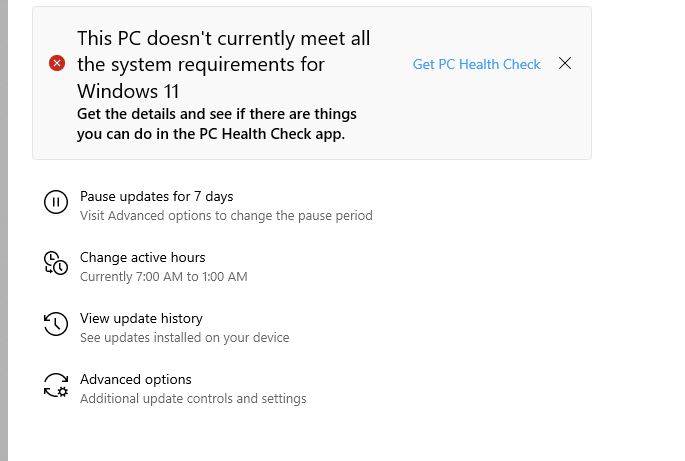
Task: Open the Get PC Health Check link
Action: click(x=476, y=64)
